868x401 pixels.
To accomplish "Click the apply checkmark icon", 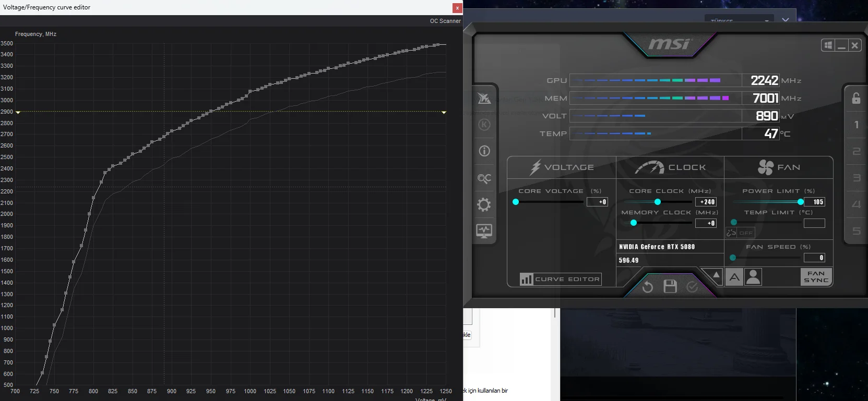I will [692, 287].
